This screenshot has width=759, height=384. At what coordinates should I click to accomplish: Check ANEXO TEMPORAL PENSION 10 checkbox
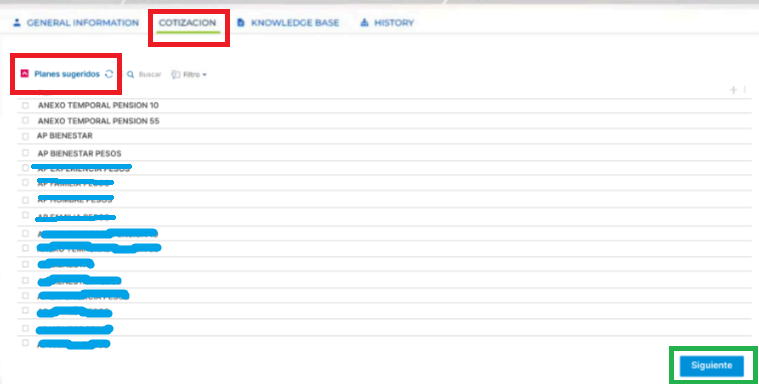26,105
